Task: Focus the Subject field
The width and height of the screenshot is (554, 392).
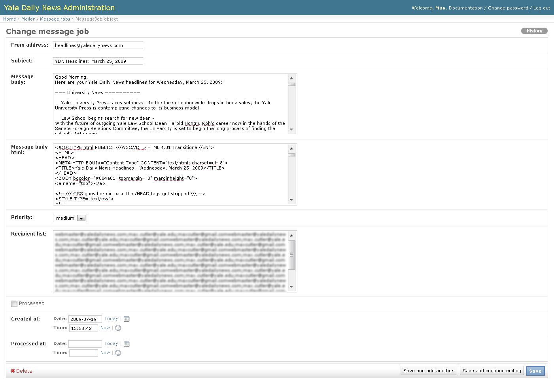Action: pos(98,61)
